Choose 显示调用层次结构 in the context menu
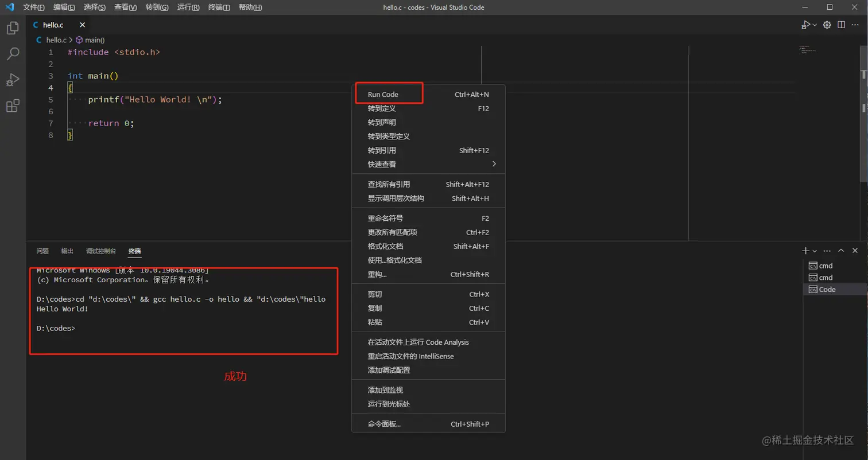This screenshot has height=460, width=868. click(x=428, y=198)
